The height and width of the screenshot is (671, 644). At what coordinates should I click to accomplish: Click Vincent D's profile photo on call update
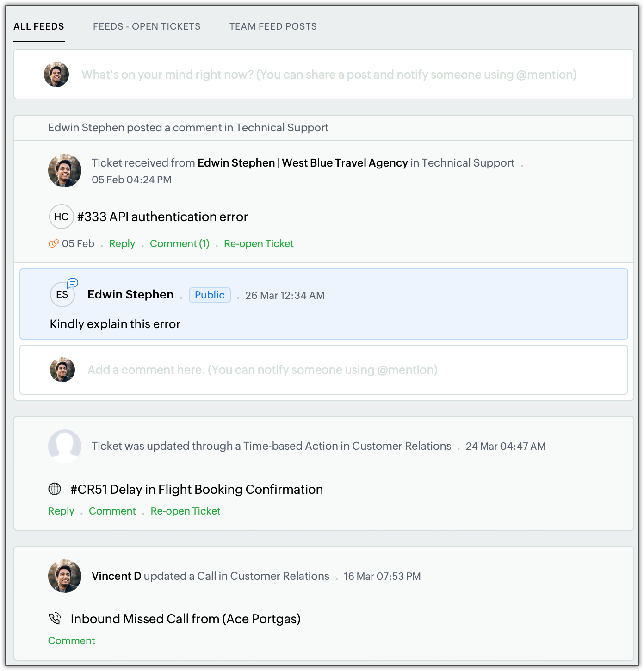pos(65,576)
